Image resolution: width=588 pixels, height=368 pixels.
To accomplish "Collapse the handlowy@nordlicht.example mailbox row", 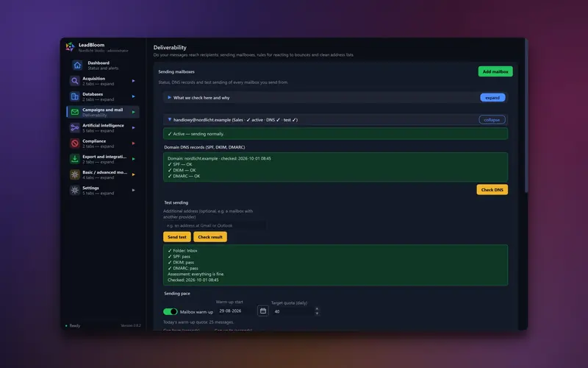I will pos(492,120).
